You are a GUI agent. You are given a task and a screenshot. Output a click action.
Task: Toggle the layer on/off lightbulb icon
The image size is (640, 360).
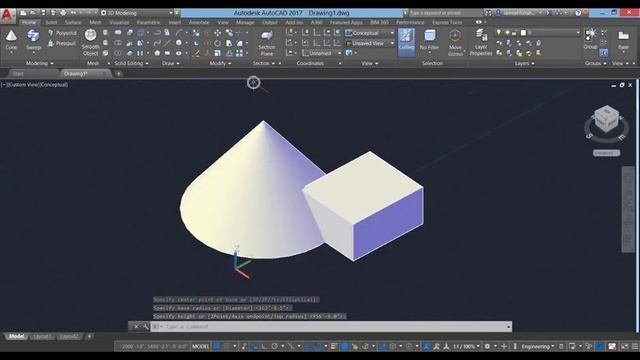(498, 33)
